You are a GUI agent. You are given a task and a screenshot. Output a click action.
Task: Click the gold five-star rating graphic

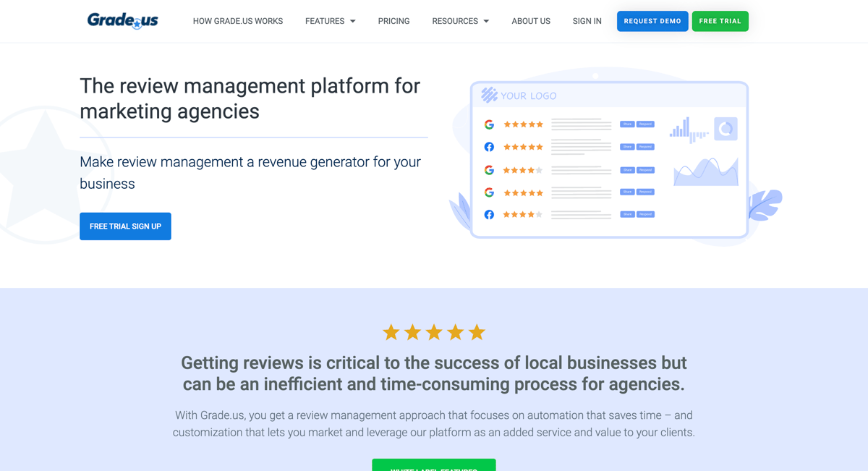(434, 332)
